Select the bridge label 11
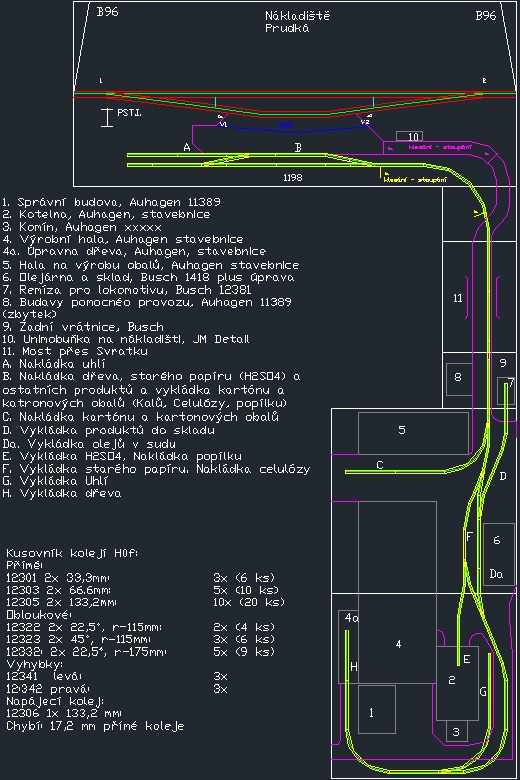The image size is (520, 780). click(x=458, y=298)
